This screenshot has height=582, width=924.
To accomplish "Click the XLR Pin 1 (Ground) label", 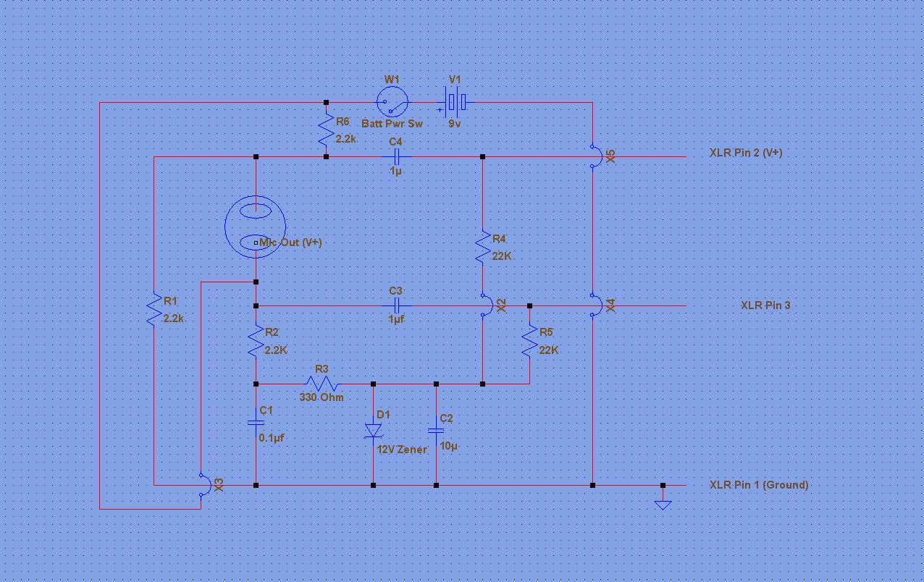I will coord(759,485).
